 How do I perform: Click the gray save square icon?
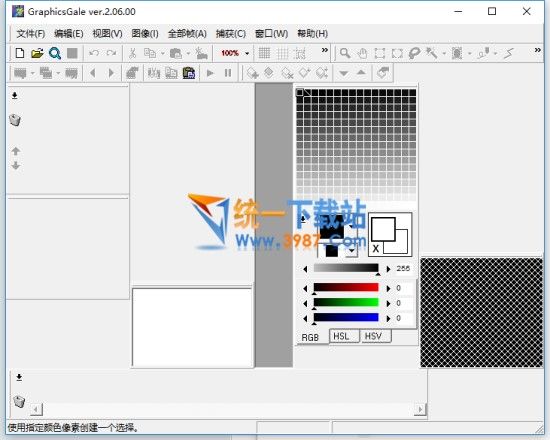[72, 53]
